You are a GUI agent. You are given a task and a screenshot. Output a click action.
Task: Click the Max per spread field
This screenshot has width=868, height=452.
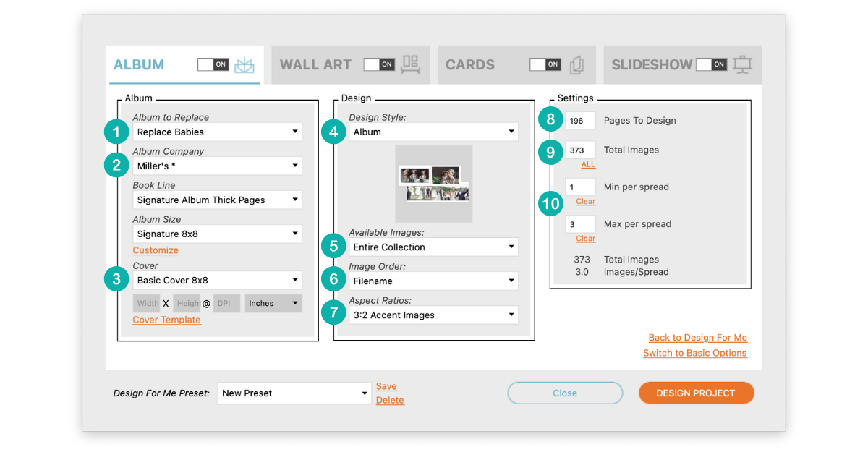(580, 224)
